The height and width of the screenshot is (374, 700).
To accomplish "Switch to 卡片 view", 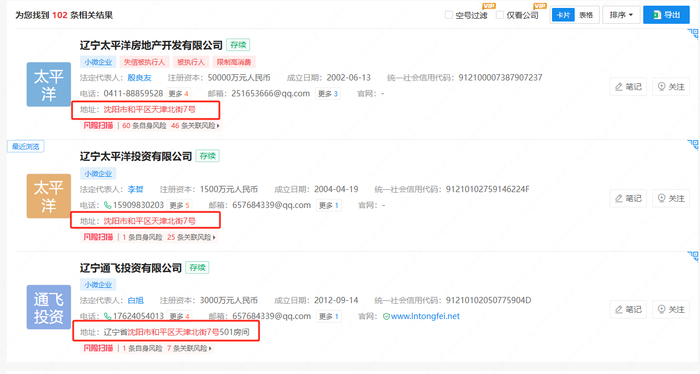I will pos(563,15).
